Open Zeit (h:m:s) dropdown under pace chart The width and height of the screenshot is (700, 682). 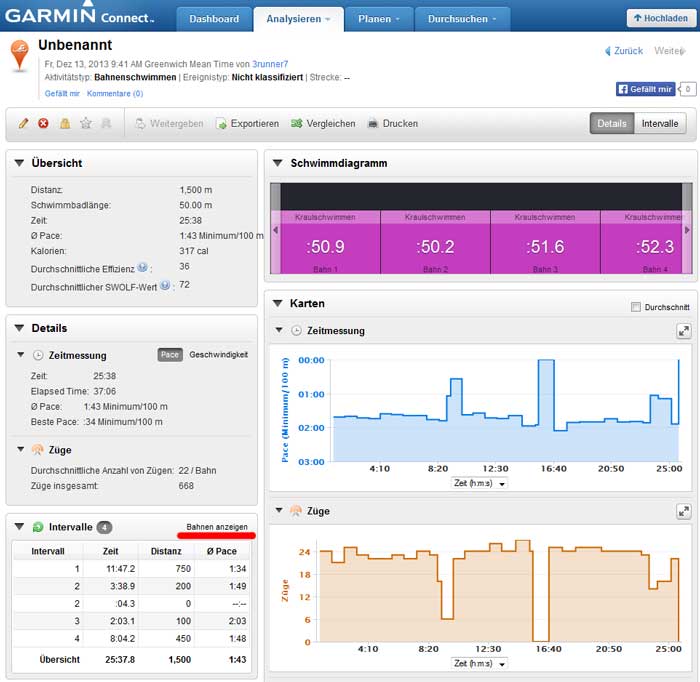pos(479,483)
